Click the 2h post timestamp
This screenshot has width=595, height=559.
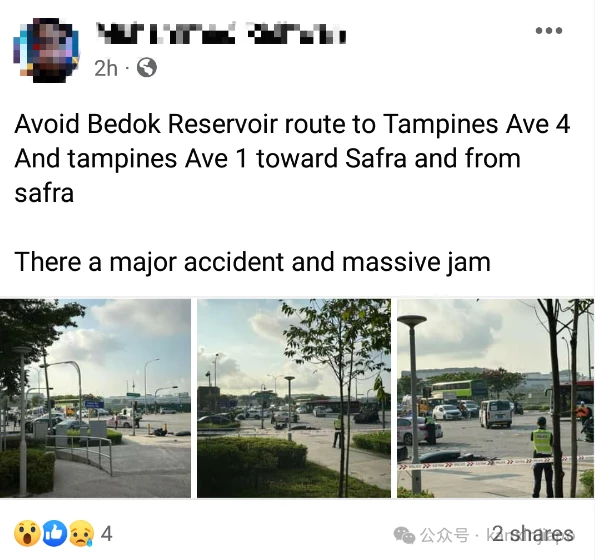105,68
